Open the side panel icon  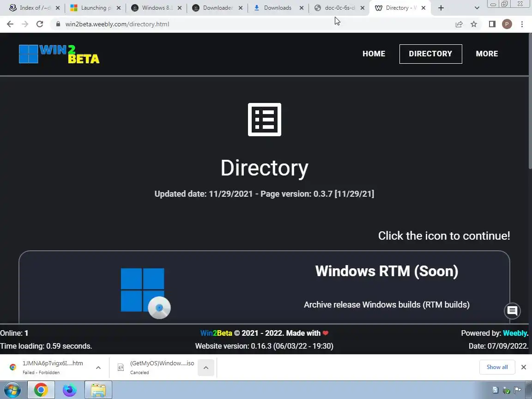[492, 24]
